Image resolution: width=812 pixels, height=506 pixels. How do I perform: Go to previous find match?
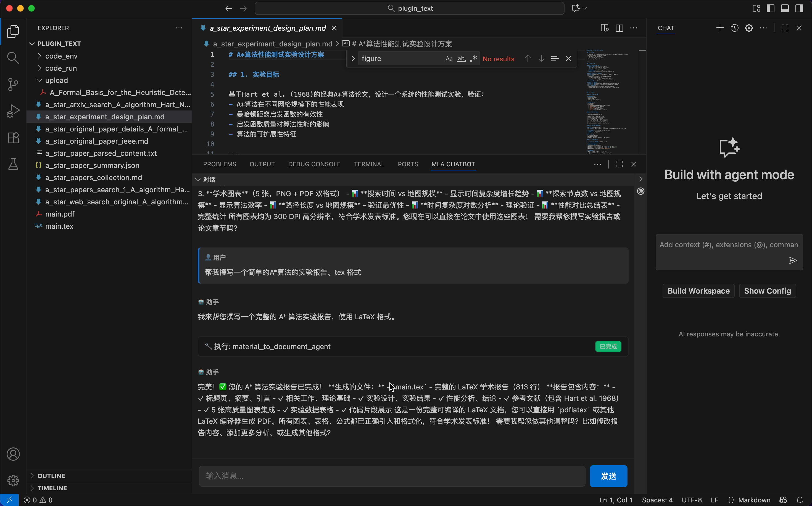click(528, 59)
